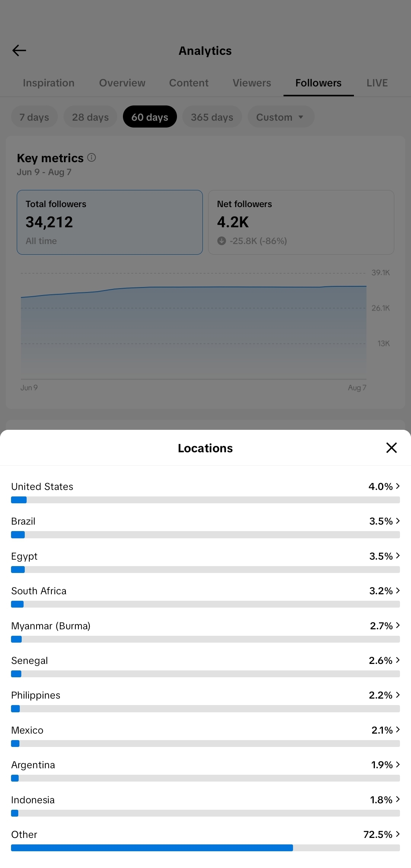Expand South Africa chevron arrow
411x868 pixels.
pos(398,590)
